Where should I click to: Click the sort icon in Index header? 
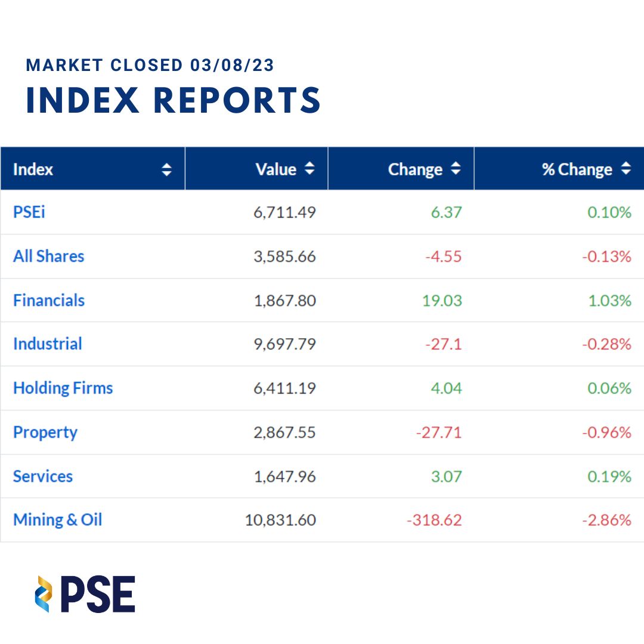point(167,170)
